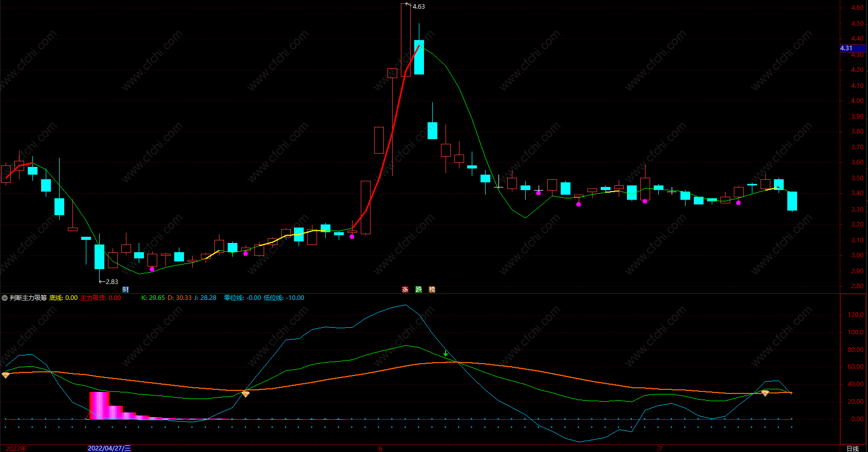Click the last cyan candle on the right

(792, 201)
